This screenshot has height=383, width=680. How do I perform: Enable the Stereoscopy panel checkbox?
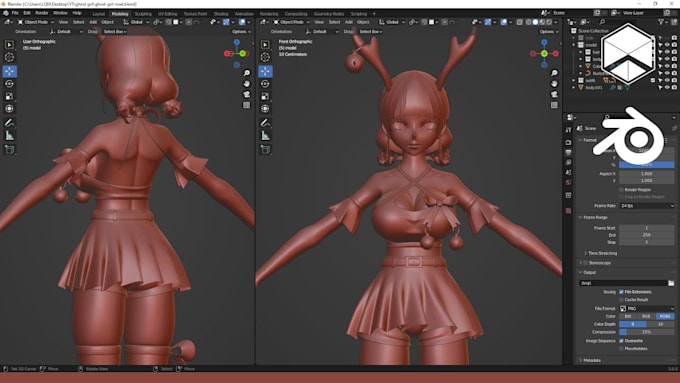[x=585, y=263]
